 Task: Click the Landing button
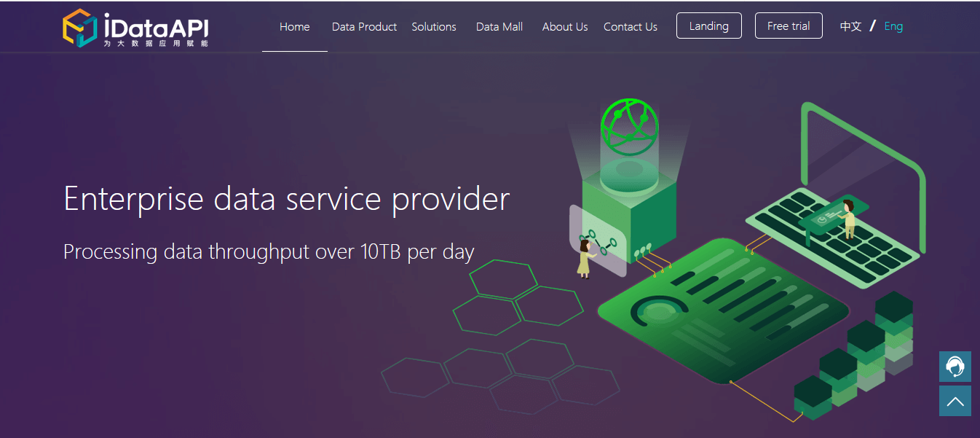pos(709,26)
